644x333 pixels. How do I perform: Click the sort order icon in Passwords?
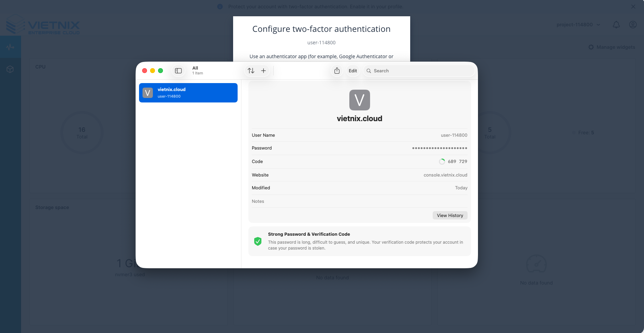(250, 71)
